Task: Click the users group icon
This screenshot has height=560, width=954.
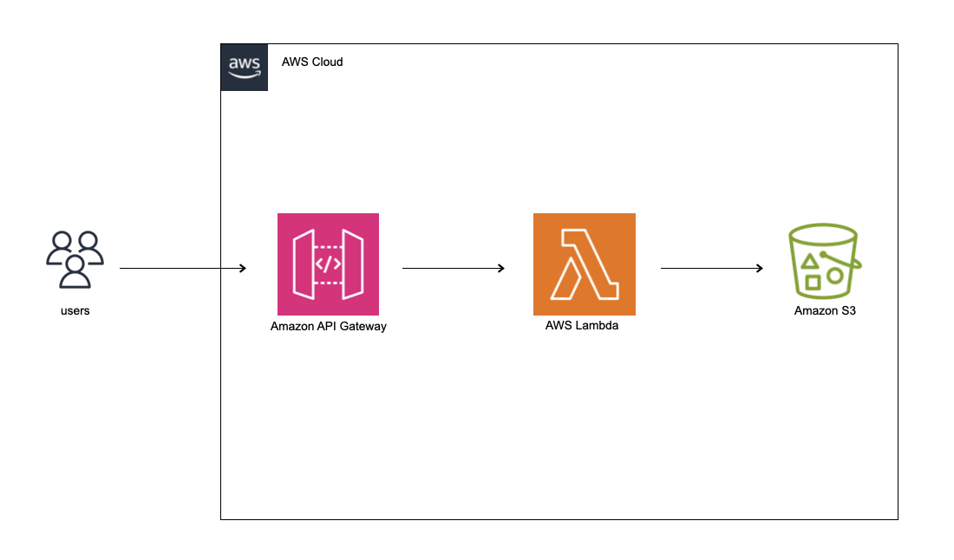Action: coord(75,258)
